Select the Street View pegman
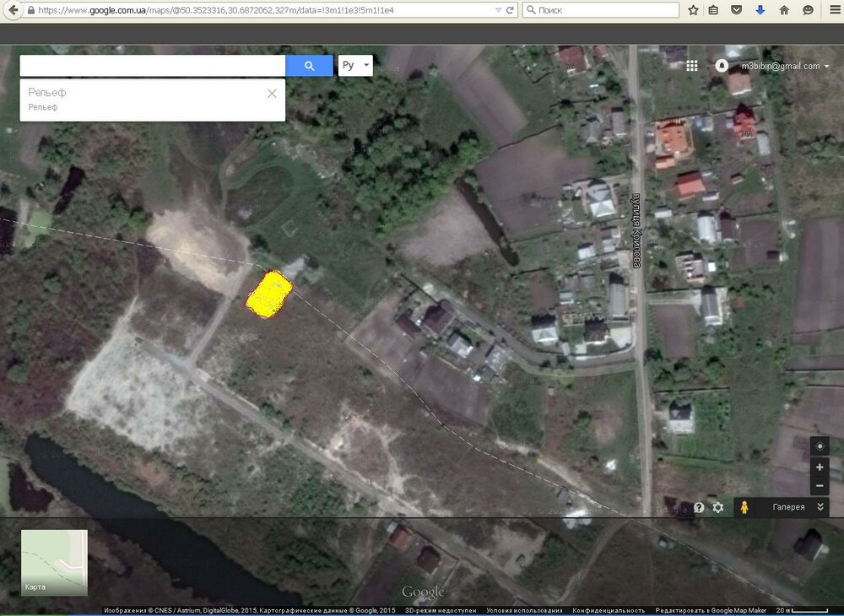Screen dimensions: 844x616 (744, 507)
